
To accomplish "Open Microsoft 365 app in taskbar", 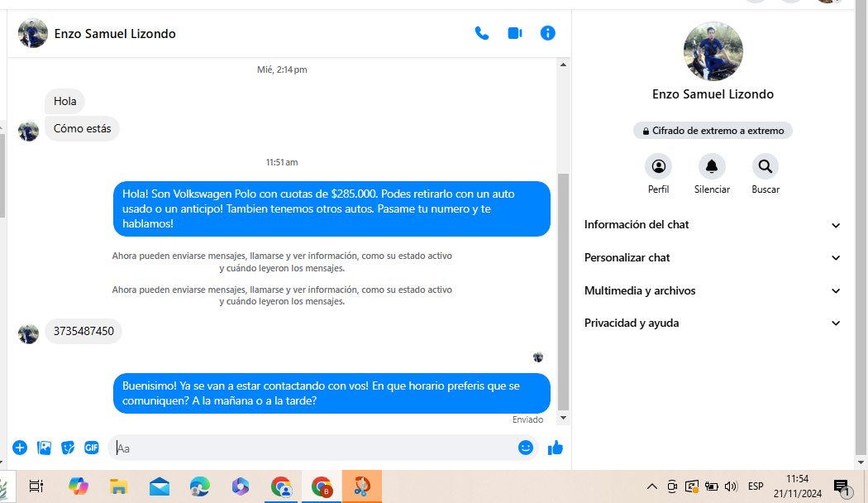I will click(x=241, y=486).
